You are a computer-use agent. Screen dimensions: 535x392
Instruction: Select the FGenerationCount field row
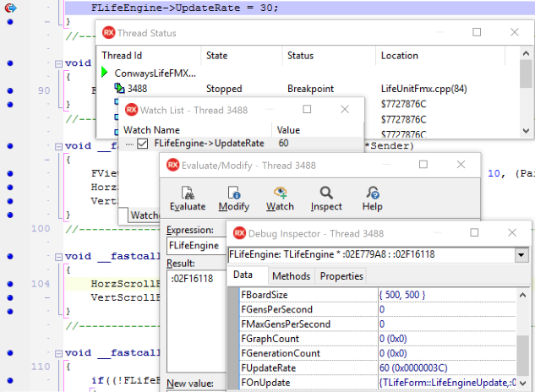[377, 353]
